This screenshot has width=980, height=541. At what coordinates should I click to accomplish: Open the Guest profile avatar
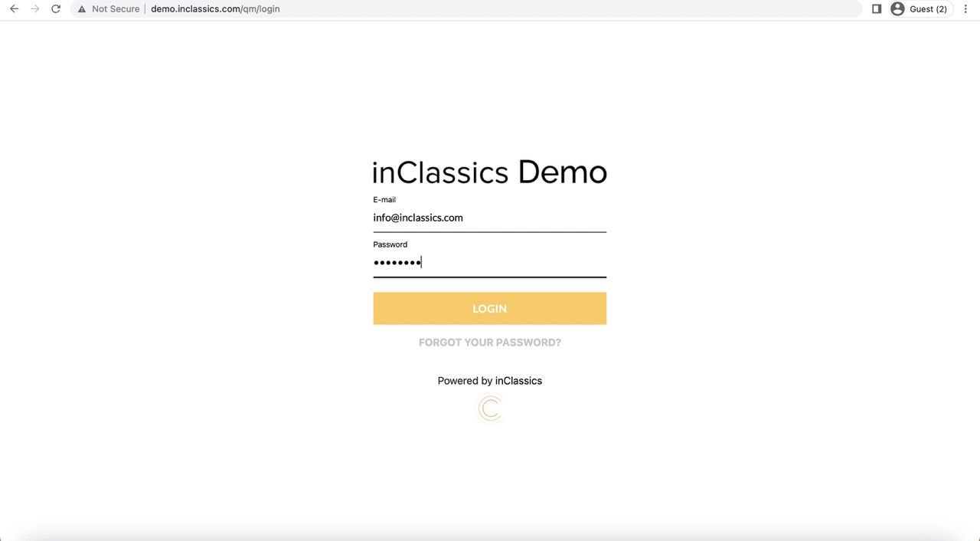897,9
